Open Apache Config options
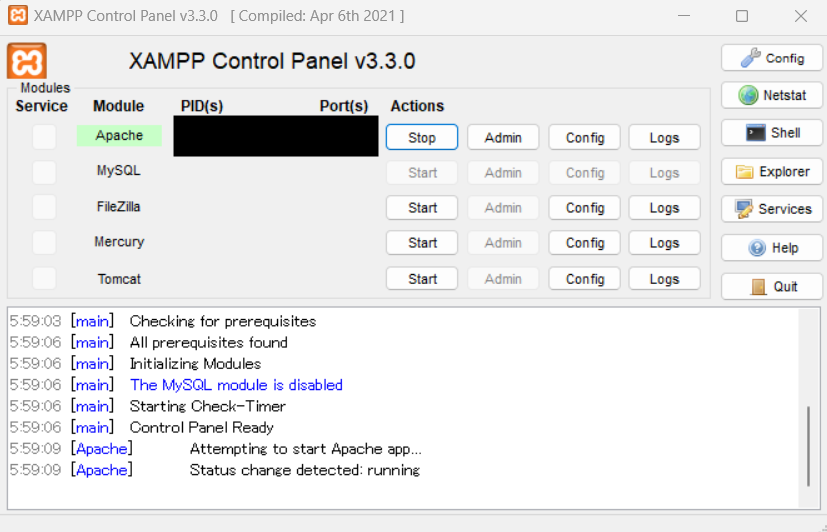This screenshot has width=827, height=532. pos(585,138)
